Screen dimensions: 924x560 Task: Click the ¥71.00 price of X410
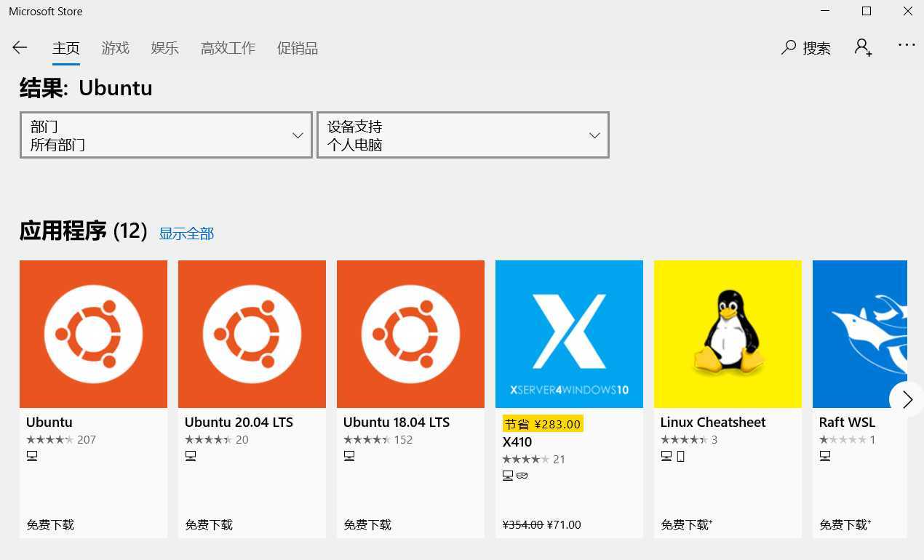pos(564,524)
